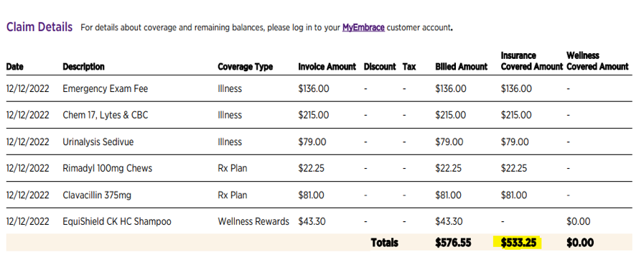The width and height of the screenshot is (644, 260).
Task: Click the $576.55 billed total
Action: coord(453,243)
